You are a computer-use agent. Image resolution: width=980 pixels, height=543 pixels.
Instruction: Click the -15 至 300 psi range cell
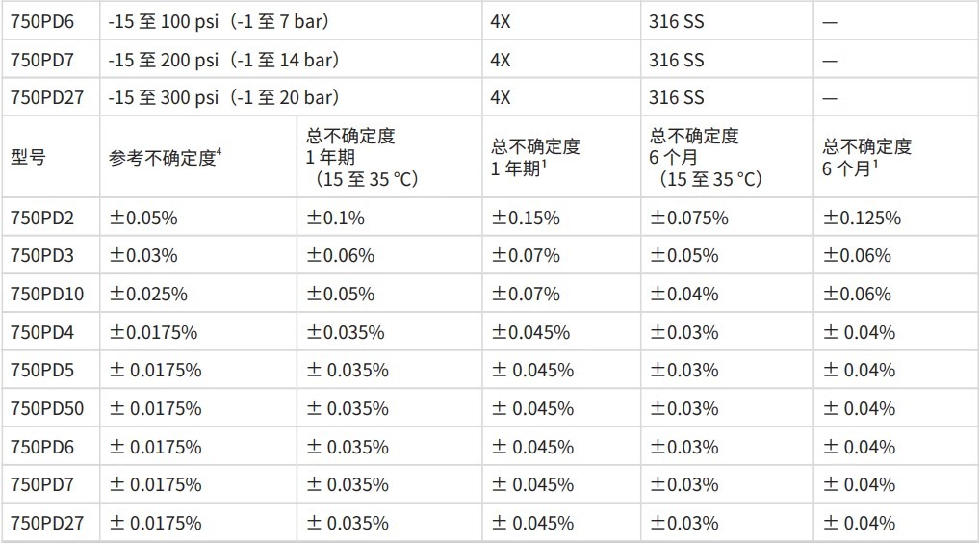point(223,97)
